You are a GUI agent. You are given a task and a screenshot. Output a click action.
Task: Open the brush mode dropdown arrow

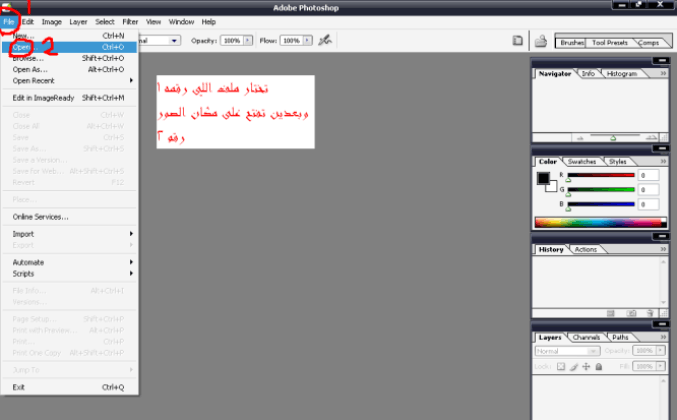pos(174,41)
